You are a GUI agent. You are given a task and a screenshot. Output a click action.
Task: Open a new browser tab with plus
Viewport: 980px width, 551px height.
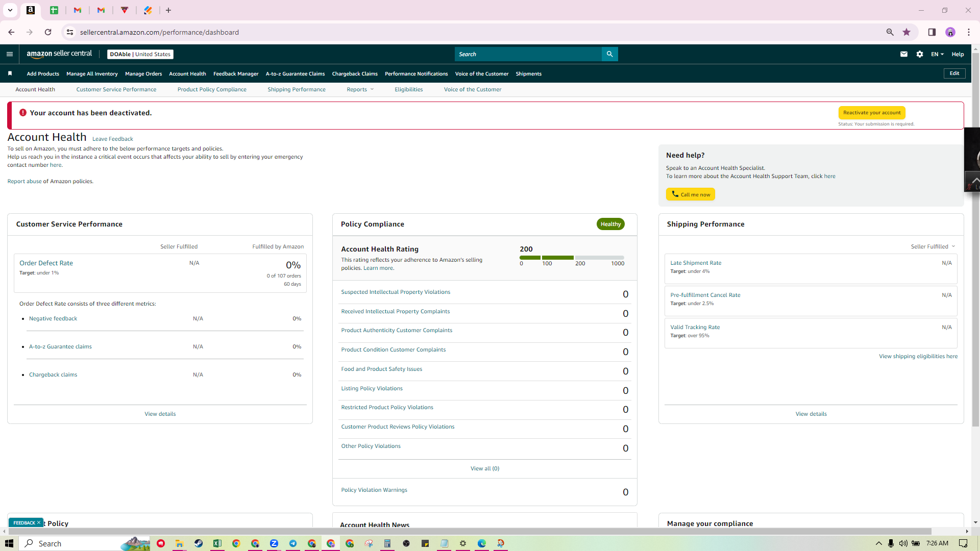[x=168, y=10]
